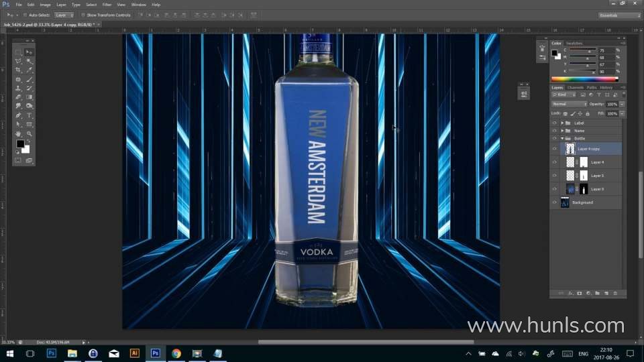Click the Layer 4 mask thumbnail
The height and width of the screenshot is (362, 644).
[584, 162]
